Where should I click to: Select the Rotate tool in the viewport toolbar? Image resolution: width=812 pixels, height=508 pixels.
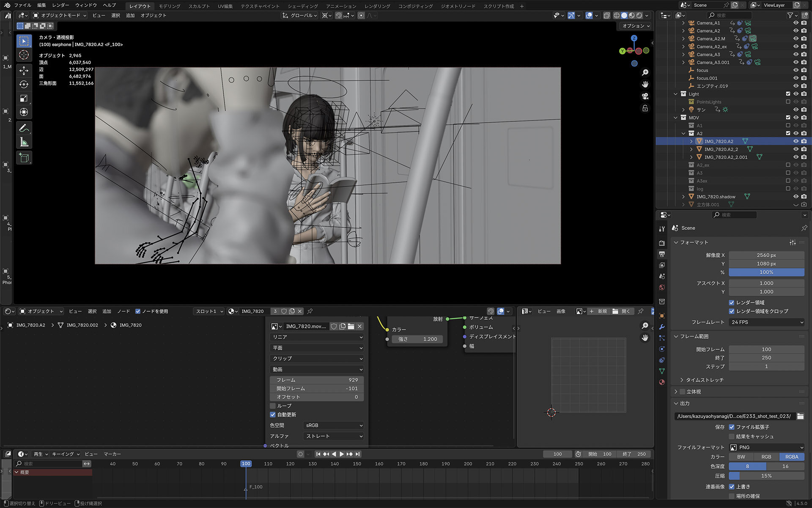pos(24,85)
